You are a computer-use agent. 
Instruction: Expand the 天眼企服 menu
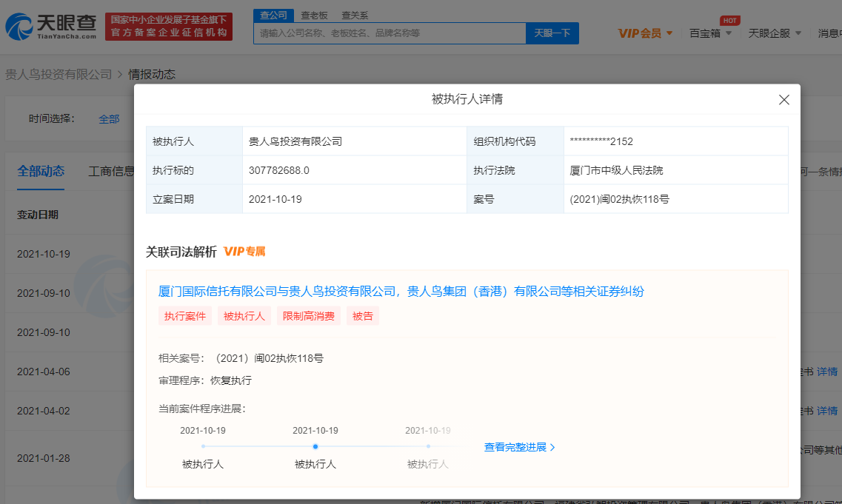[x=775, y=33]
